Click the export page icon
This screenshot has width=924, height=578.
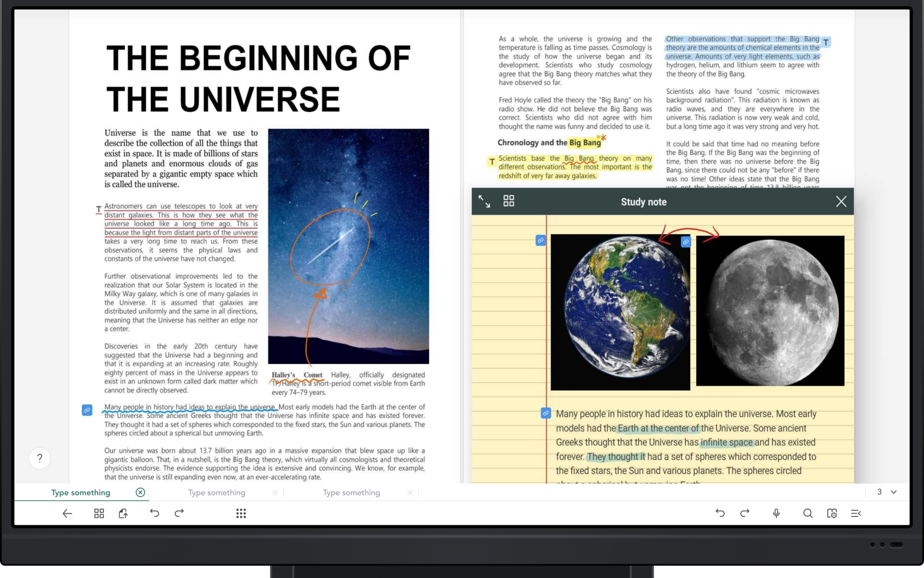tap(123, 513)
